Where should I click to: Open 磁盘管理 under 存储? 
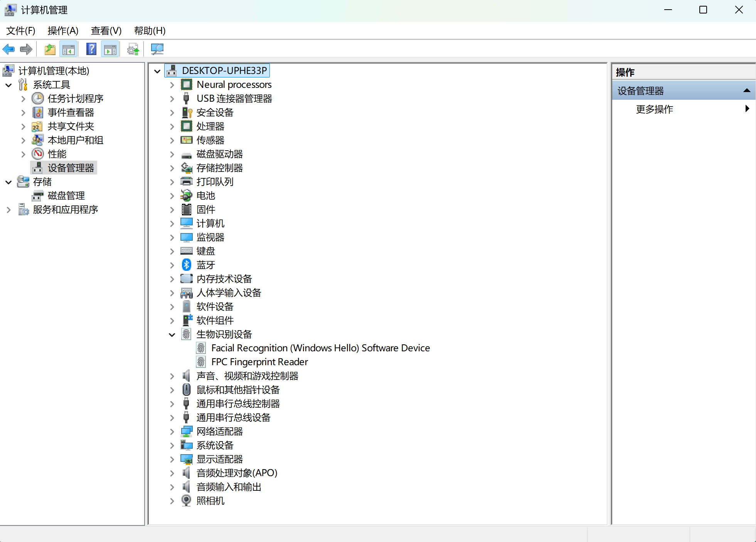point(66,196)
